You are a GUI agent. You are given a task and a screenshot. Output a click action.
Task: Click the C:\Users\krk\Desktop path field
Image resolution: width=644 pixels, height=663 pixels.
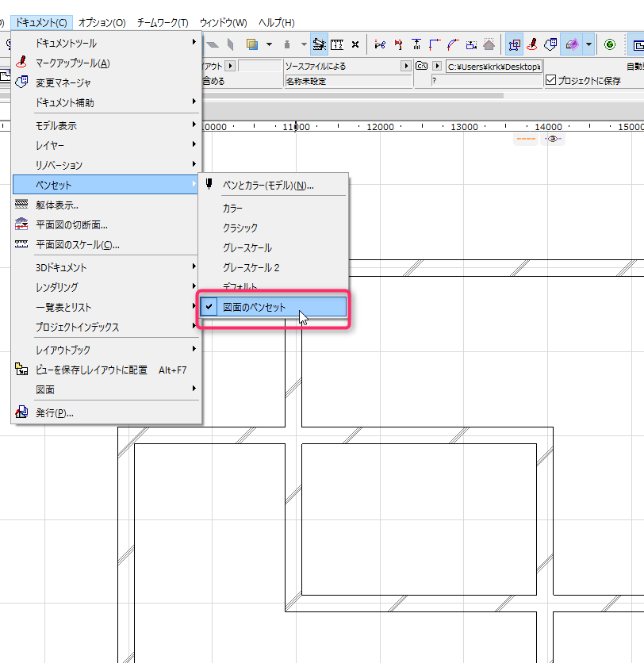coord(494,67)
